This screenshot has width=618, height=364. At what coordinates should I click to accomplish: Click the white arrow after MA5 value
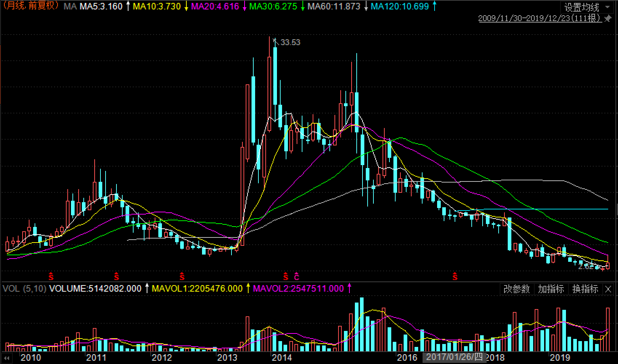tap(128, 6)
